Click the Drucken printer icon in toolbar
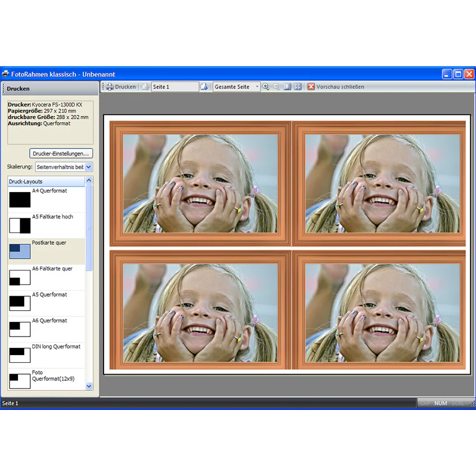The width and height of the screenshot is (476, 476). click(110, 87)
